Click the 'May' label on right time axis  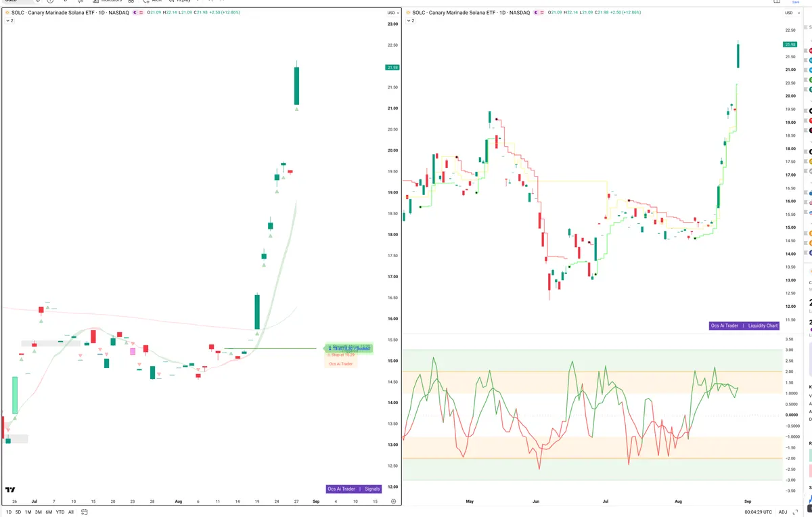tap(471, 501)
